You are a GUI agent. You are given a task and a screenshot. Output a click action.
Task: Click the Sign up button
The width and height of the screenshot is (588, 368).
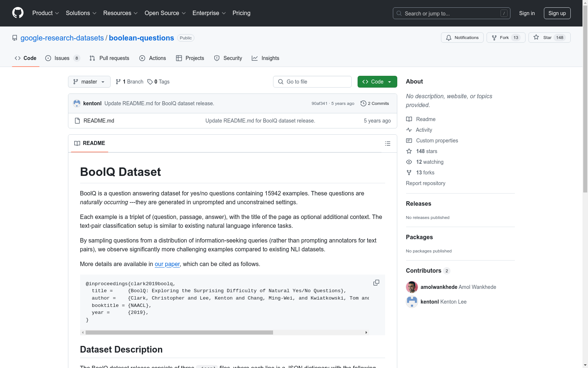coord(557,13)
